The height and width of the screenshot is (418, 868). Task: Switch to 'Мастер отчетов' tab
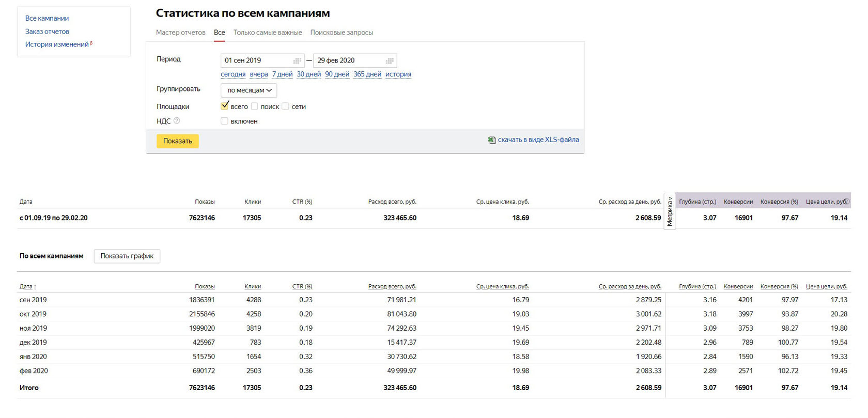(x=181, y=33)
